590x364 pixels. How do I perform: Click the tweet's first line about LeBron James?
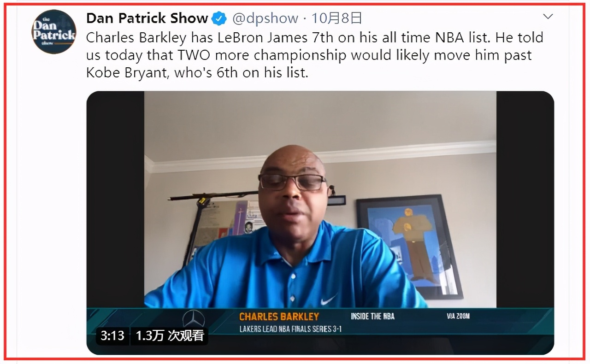tap(315, 37)
